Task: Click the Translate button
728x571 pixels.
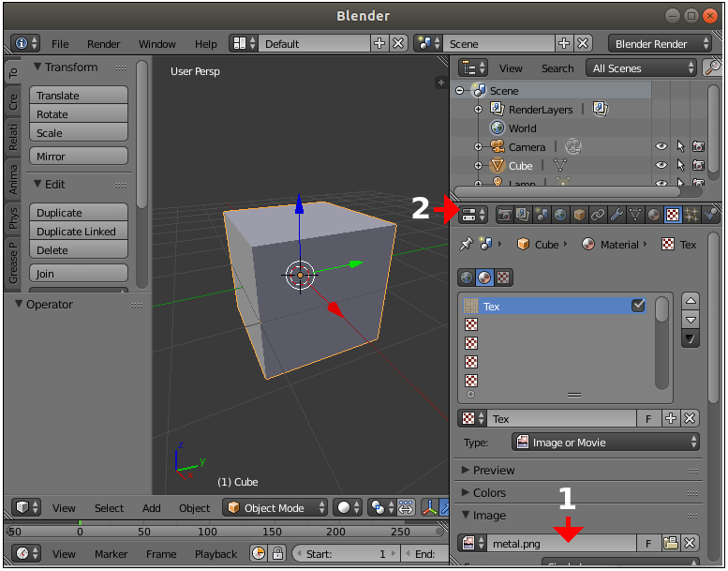Action: pos(79,96)
